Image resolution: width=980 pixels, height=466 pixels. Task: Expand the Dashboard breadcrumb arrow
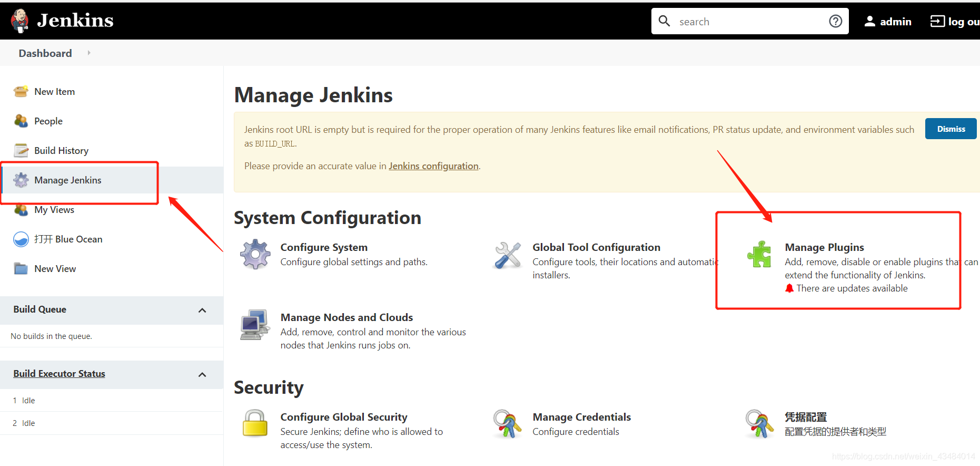89,53
